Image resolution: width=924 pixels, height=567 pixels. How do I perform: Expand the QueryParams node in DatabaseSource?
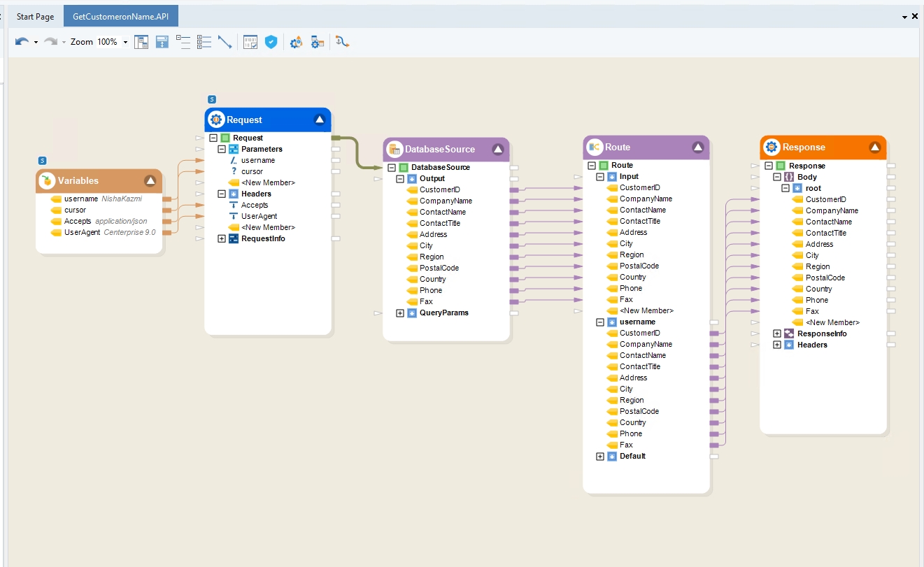[400, 313]
